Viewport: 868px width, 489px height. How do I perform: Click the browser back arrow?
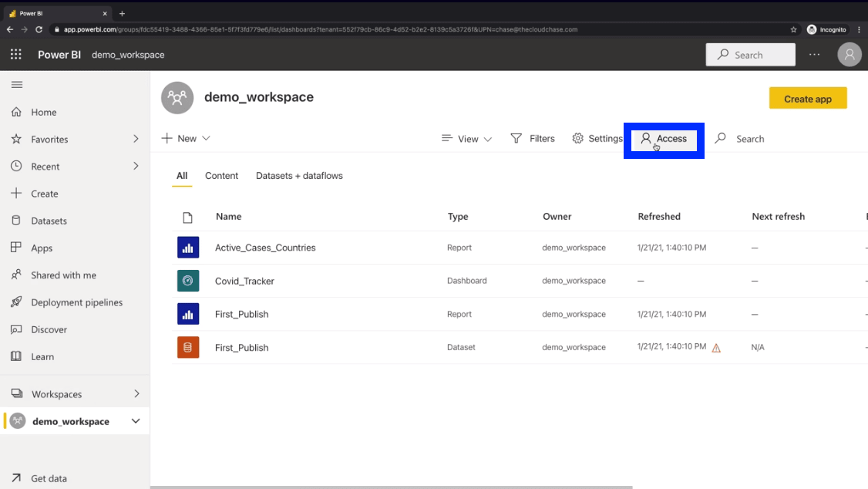click(x=10, y=29)
